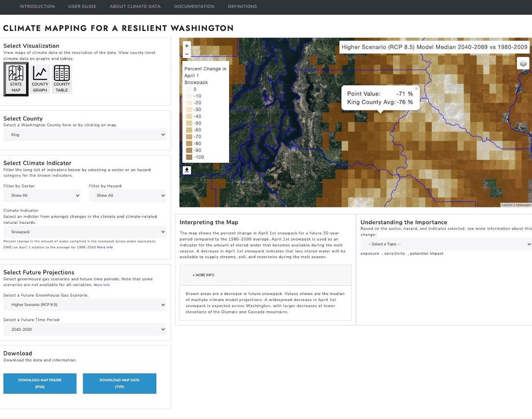
Task: Click the legend download arrow icon
Action: [187, 170]
